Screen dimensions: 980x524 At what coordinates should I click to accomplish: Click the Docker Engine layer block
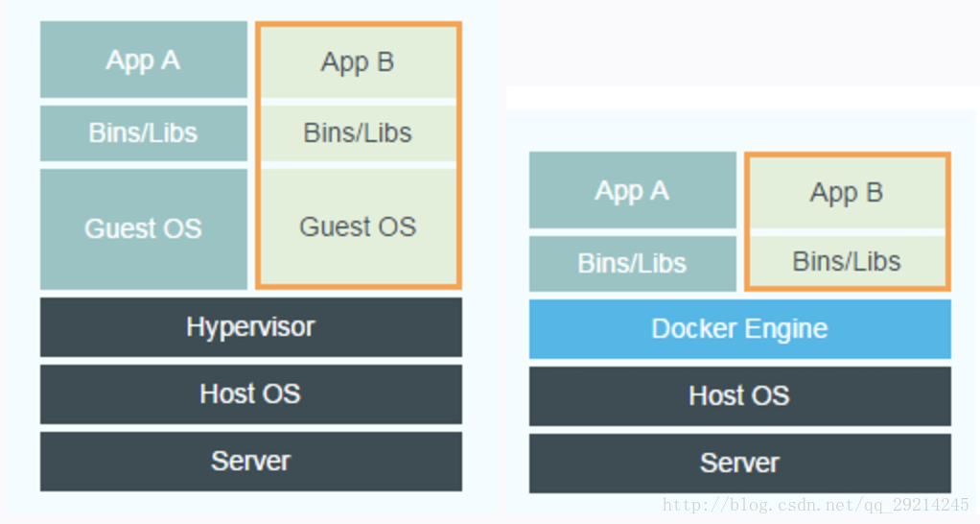[x=740, y=329]
